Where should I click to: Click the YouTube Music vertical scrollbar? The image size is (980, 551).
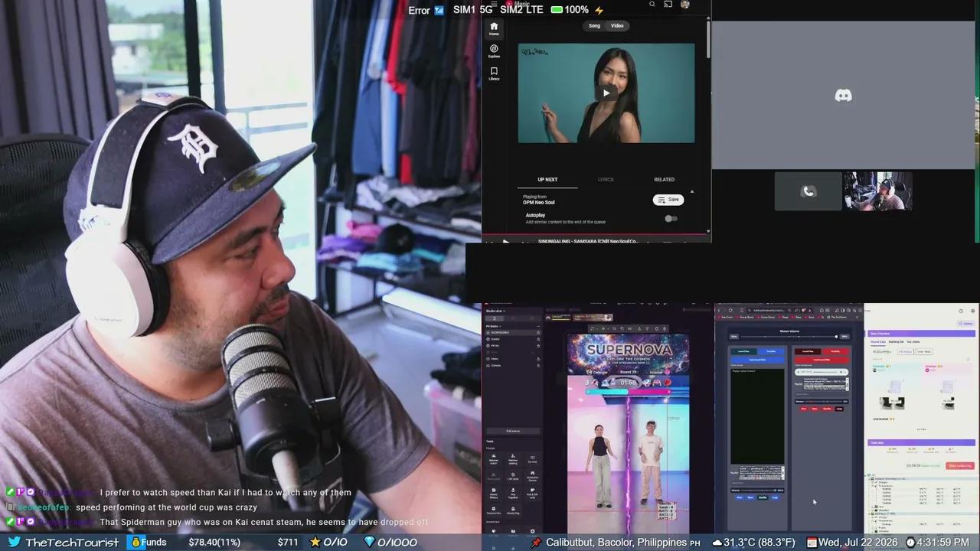708,38
